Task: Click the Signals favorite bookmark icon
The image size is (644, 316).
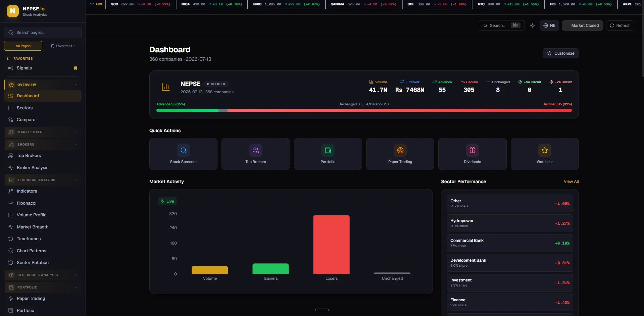Action: click(x=76, y=68)
